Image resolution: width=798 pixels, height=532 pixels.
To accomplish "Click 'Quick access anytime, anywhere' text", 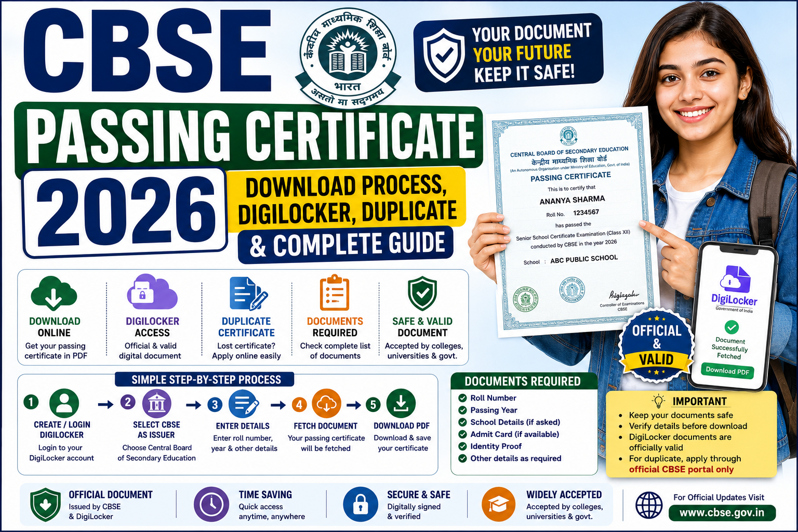I will click(272, 511).
